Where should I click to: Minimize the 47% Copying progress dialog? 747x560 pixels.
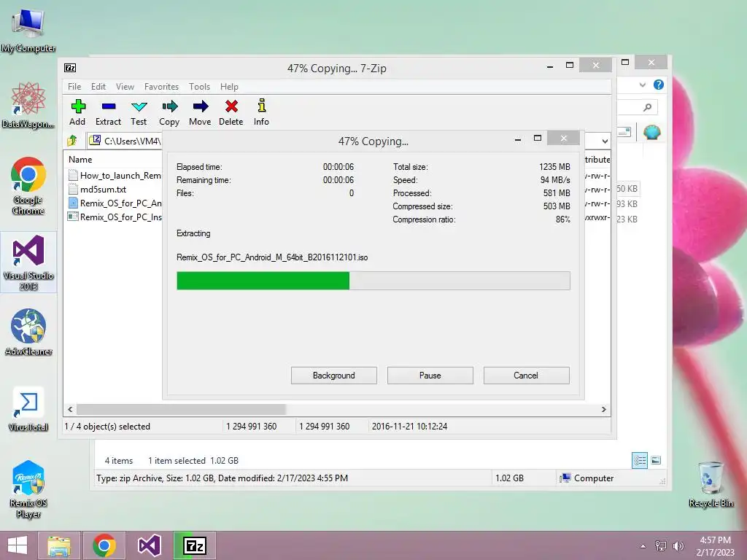(x=518, y=139)
